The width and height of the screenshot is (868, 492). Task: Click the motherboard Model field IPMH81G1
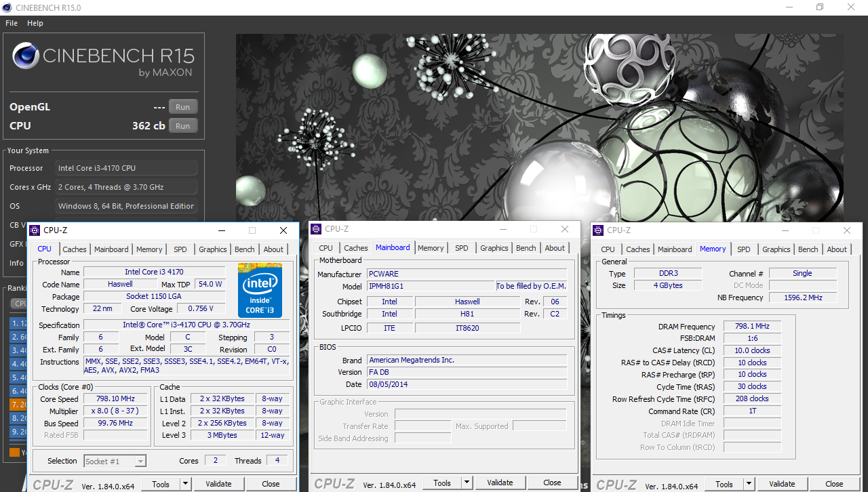(x=431, y=287)
